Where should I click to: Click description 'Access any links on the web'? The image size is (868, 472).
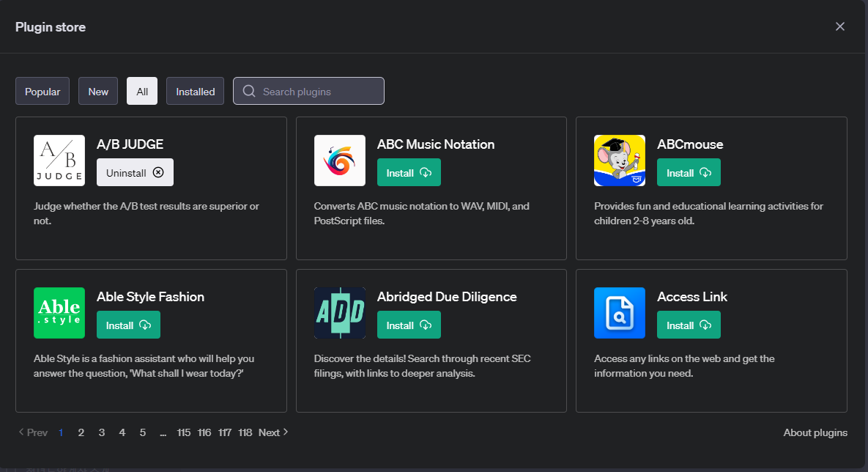[684, 366]
